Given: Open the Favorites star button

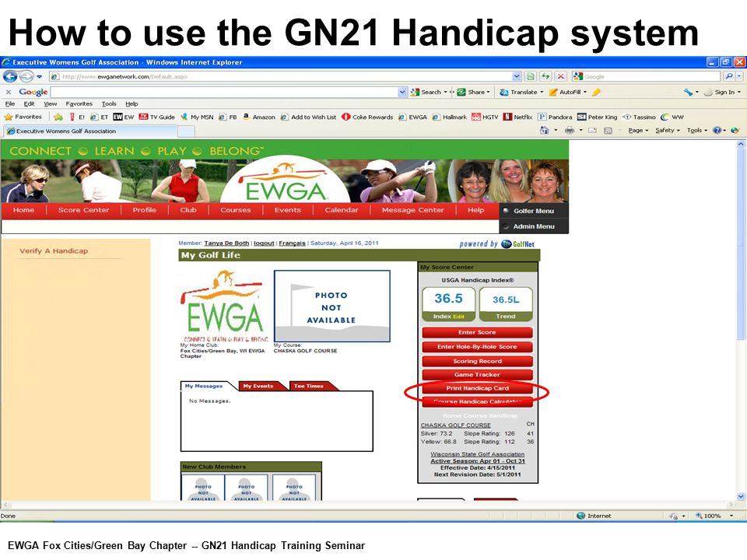Looking at the screenshot, I should 23,117.
